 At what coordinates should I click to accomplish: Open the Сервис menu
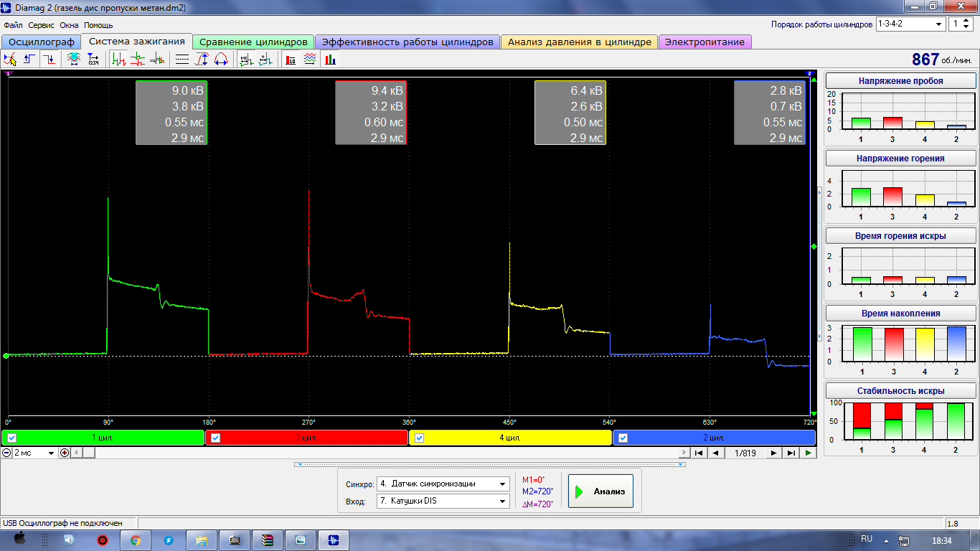click(42, 25)
